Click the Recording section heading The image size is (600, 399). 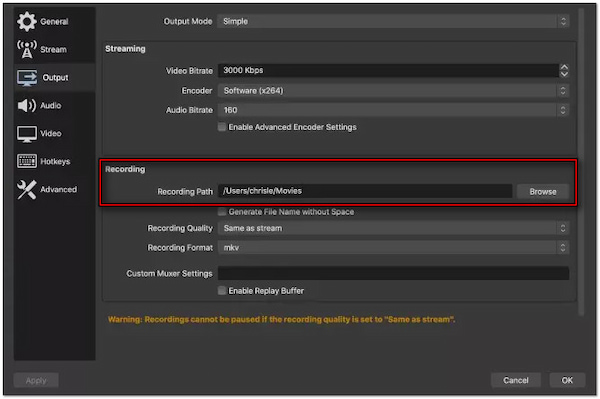pos(125,169)
